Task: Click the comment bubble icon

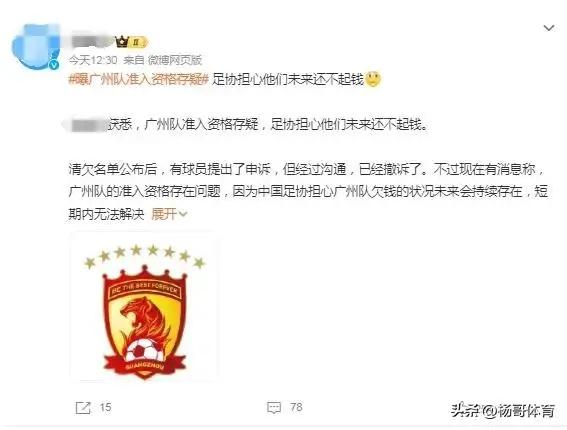Action: pos(274,408)
